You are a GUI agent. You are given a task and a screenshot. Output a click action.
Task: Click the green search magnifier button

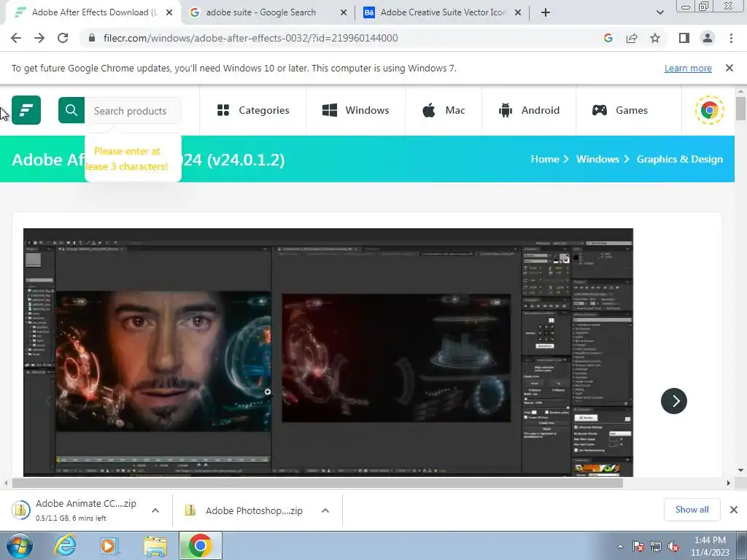tap(71, 110)
